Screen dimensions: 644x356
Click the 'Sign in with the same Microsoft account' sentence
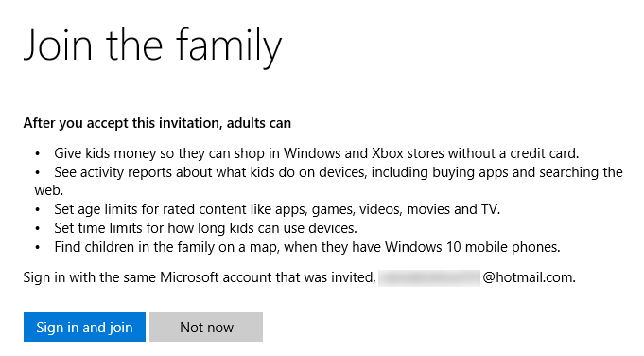click(x=300, y=278)
